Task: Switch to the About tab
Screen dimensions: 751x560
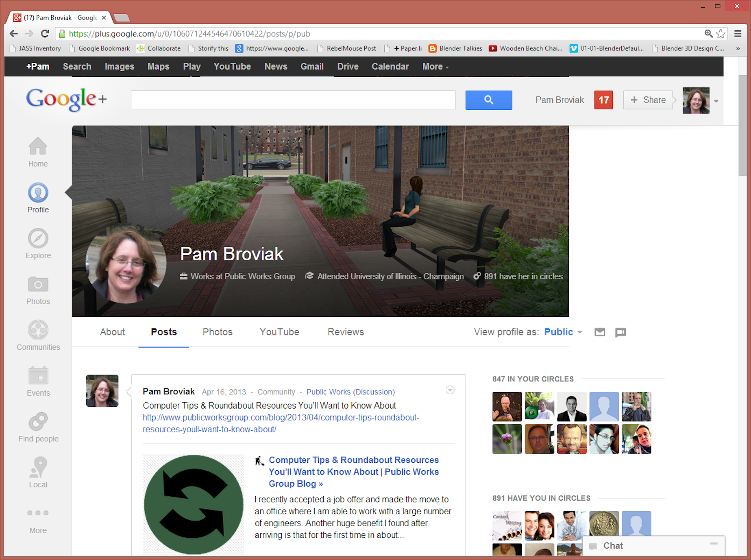Action: pos(112,332)
